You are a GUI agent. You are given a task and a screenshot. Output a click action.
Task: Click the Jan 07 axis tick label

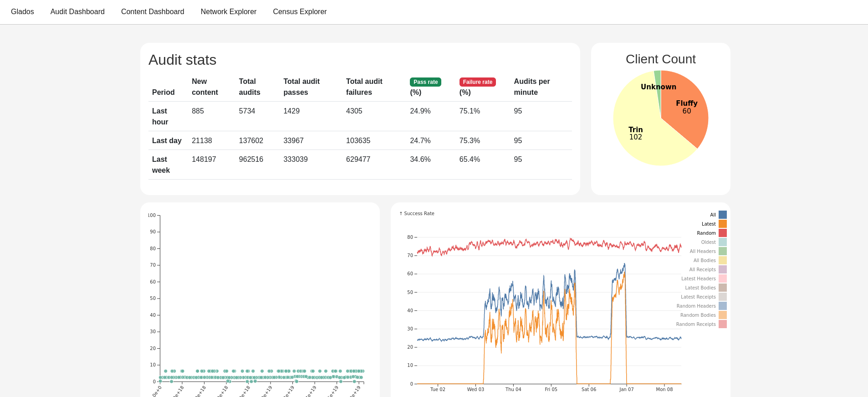point(626,389)
